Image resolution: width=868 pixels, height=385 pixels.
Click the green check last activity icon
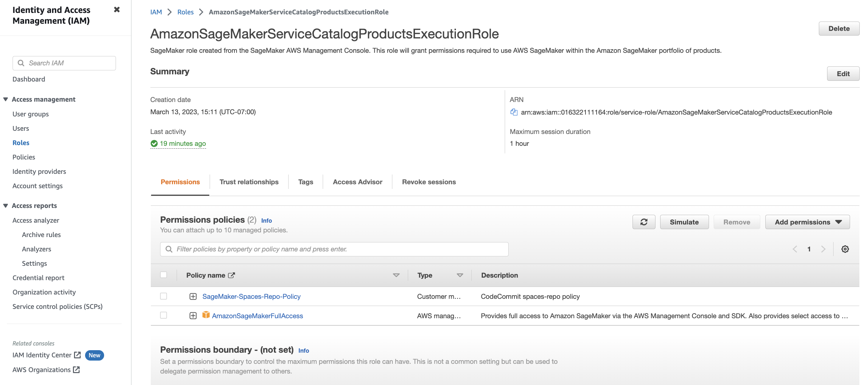(x=154, y=144)
